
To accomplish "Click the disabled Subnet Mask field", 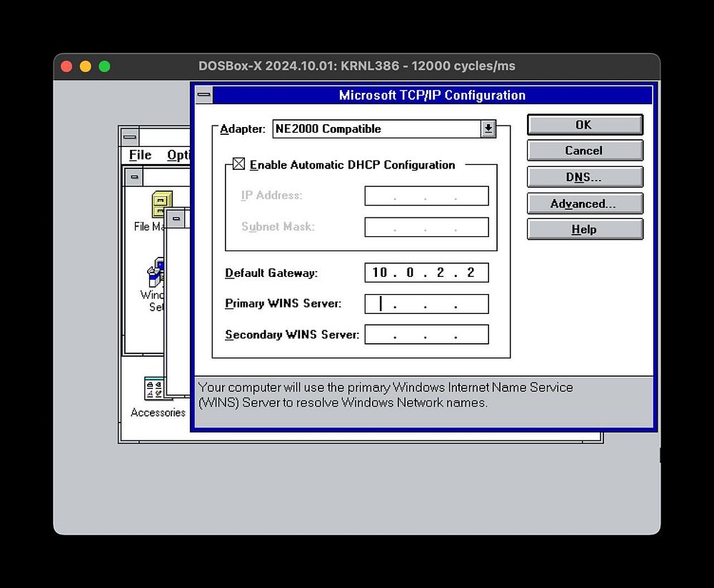I will point(427,227).
